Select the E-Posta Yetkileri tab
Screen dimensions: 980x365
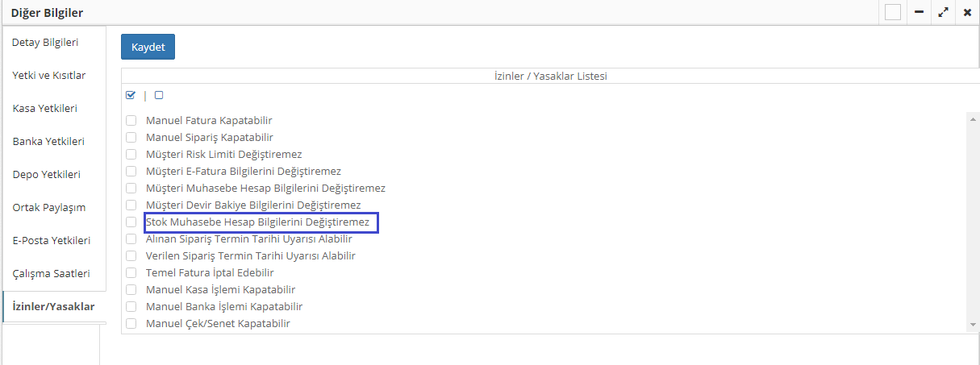(x=52, y=240)
